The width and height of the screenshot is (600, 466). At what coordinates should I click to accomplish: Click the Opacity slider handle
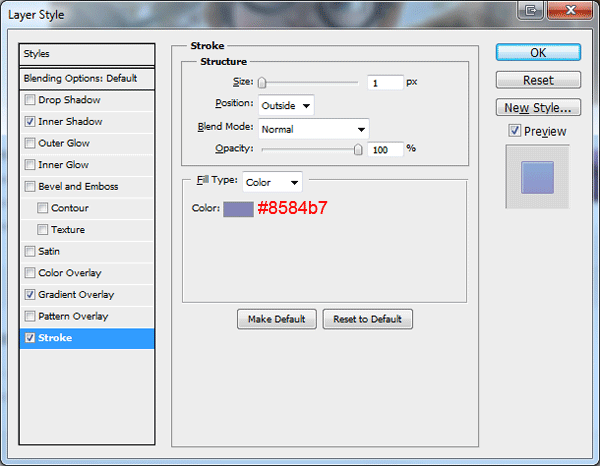tap(358, 149)
